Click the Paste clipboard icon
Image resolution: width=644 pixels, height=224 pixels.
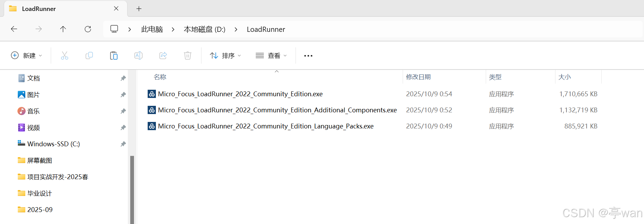pyautogui.click(x=114, y=55)
